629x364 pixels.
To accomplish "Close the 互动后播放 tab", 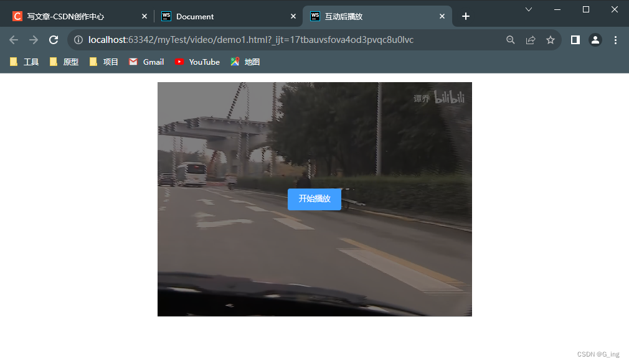I will click(442, 16).
